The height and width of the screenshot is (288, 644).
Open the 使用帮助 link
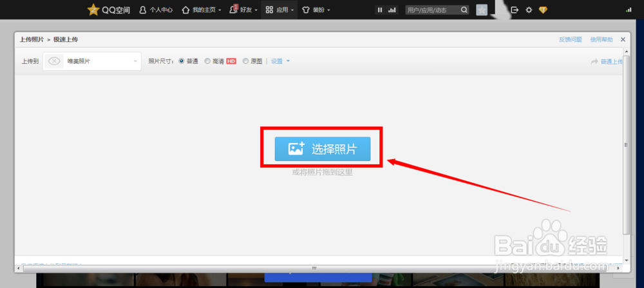point(601,39)
